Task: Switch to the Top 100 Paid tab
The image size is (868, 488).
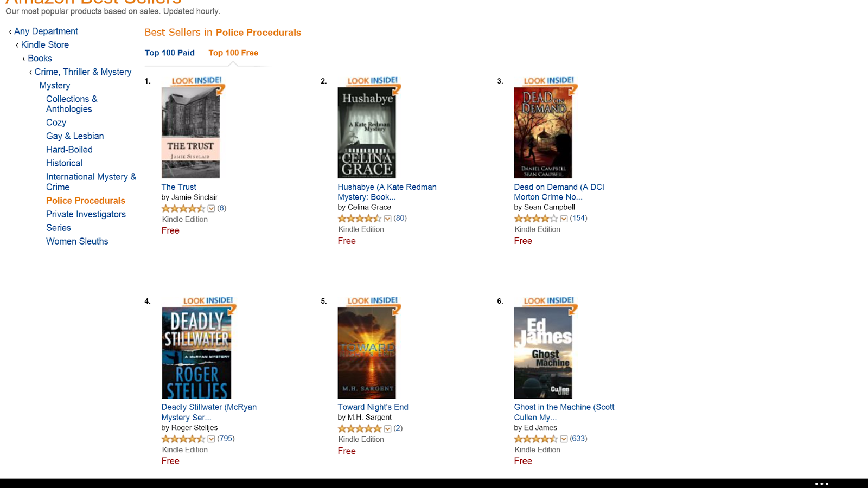Action: pos(169,53)
